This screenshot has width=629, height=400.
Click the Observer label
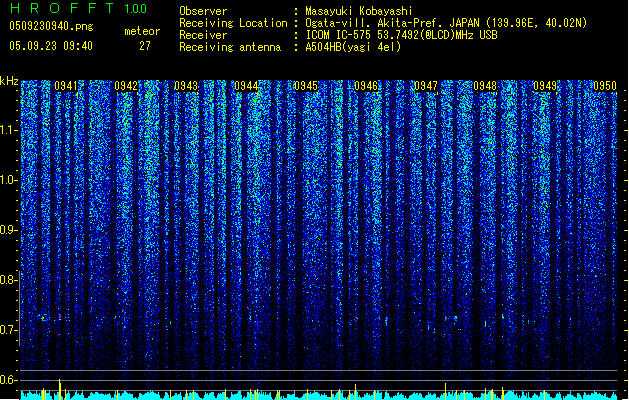click(203, 11)
